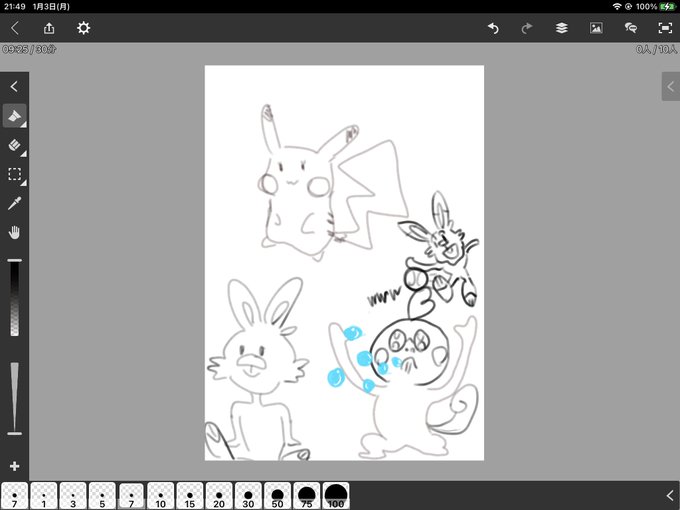
Task: Choose brush size preset 75
Action: tap(307, 496)
